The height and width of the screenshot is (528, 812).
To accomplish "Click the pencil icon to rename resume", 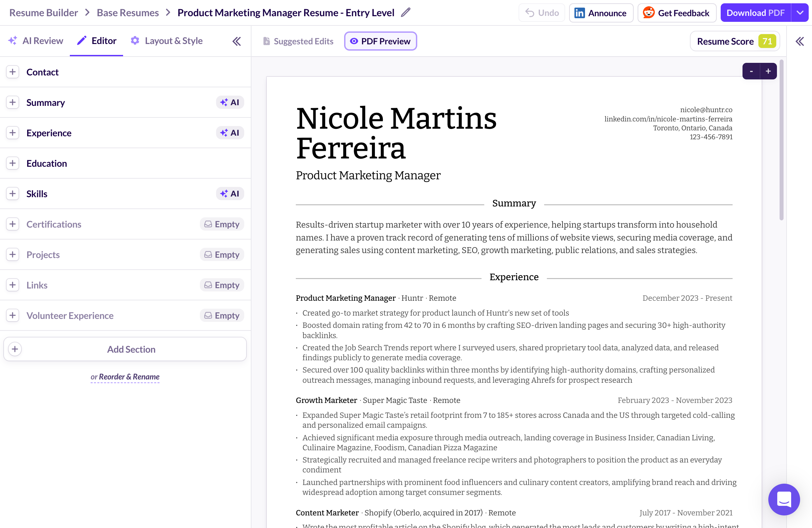I will [405, 13].
